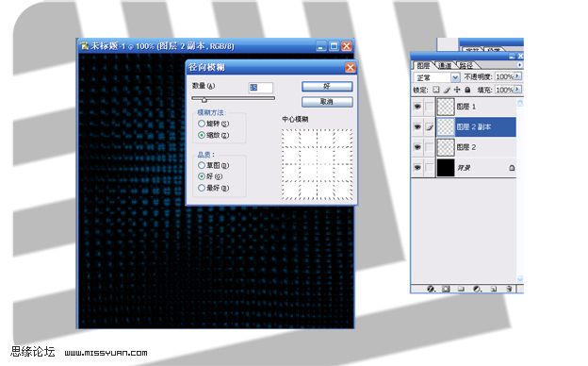Toggle lock all padlock icon

[x=467, y=90]
